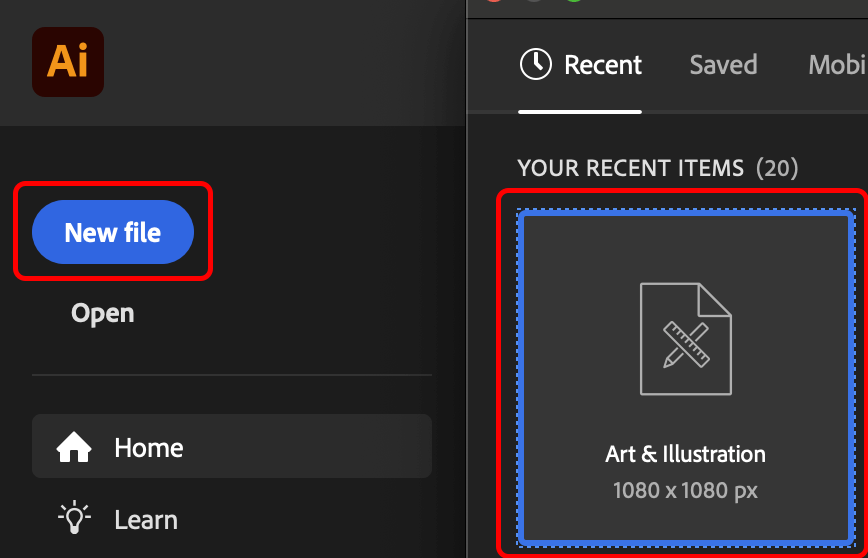This screenshot has width=868, height=558.
Task: Select the partially visible Mobile tab
Action: click(837, 65)
